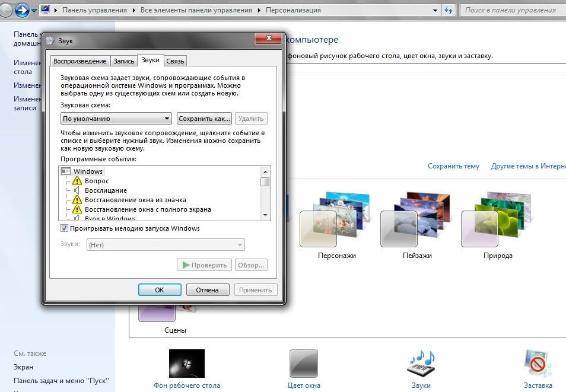Switch to the Связь tab

point(175,60)
